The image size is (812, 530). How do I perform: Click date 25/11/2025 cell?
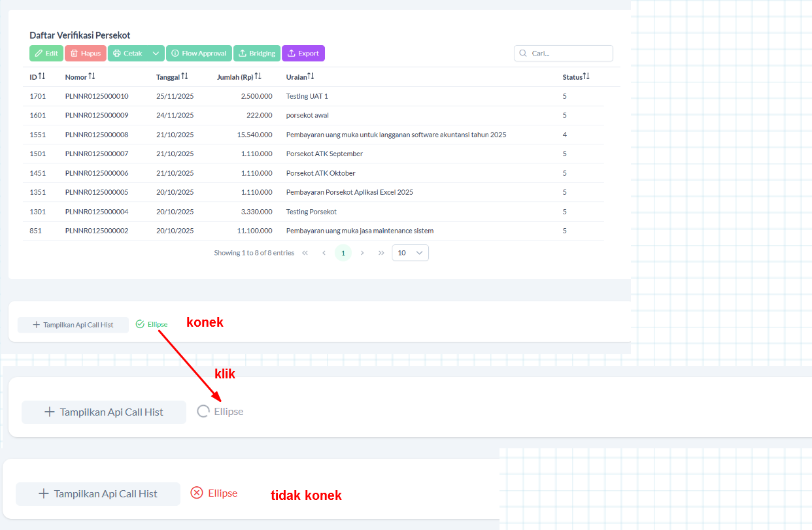pyautogui.click(x=175, y=96)
